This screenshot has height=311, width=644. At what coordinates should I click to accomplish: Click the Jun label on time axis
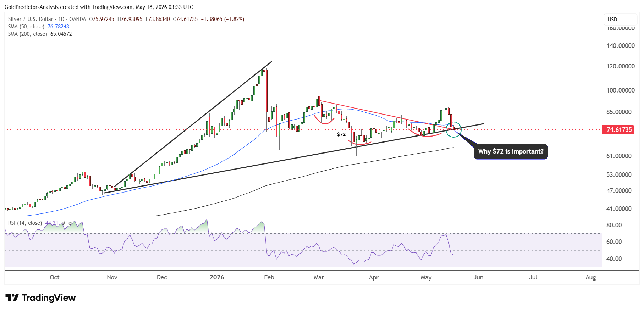[479, 277]
